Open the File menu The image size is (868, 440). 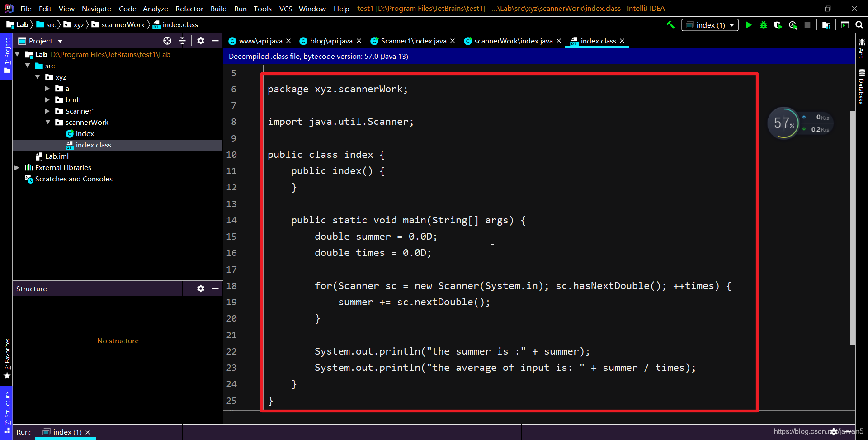(x=26, y=9)
